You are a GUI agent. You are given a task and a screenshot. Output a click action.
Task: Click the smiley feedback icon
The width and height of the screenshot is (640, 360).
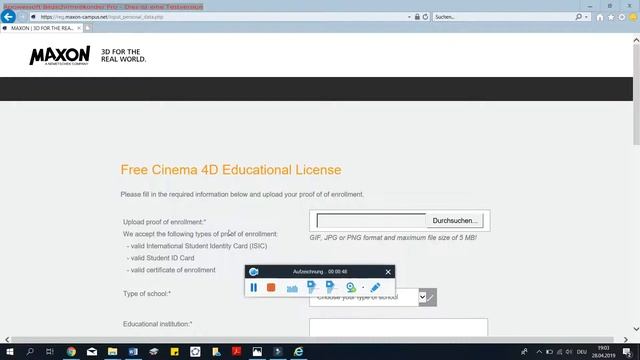(633, 17)
